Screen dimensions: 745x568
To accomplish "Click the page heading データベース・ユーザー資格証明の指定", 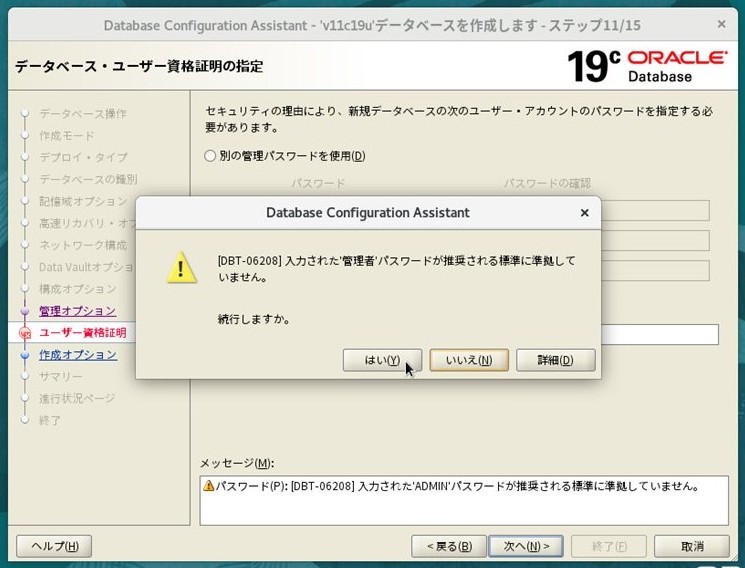I will pyautogui.click(x=139, y=66).
